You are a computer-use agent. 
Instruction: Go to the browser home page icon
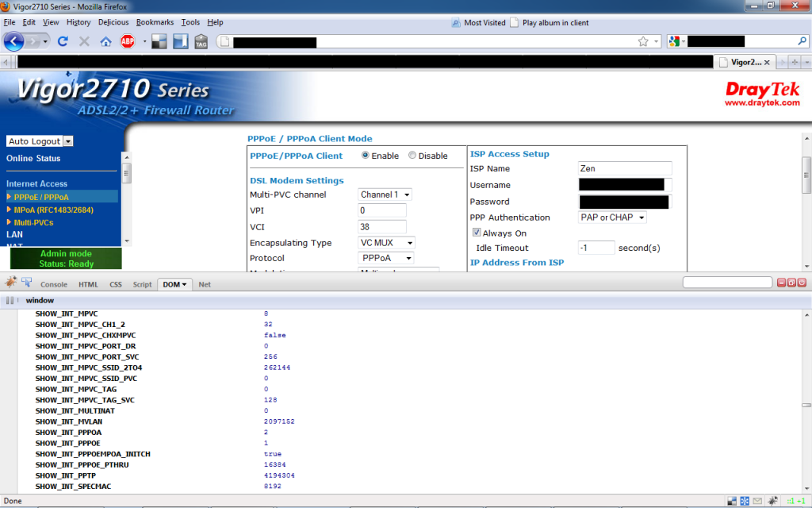(x=106, y=40)
